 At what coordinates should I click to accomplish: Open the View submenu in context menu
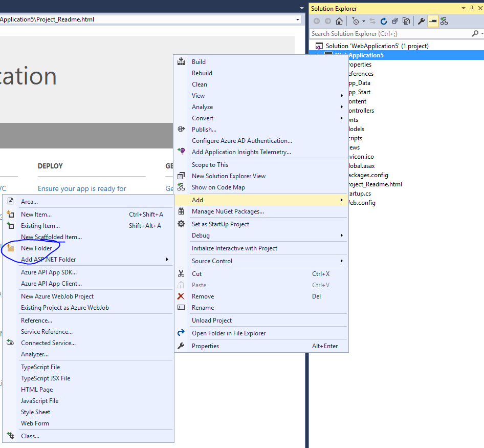(199, 95)
